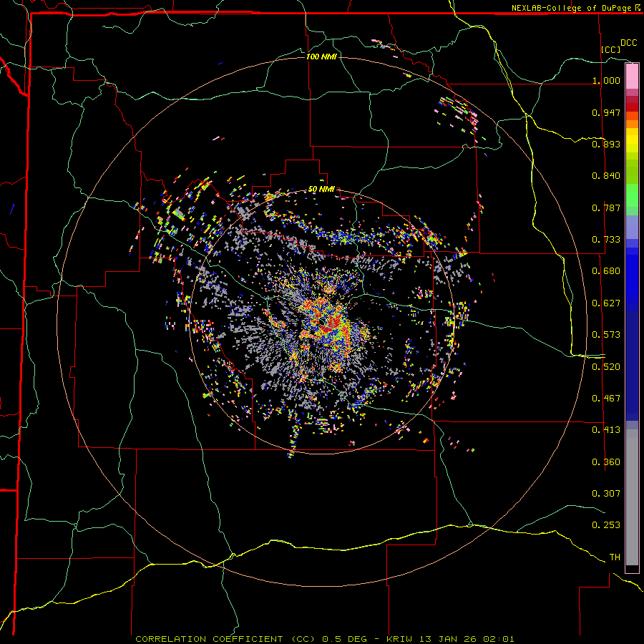Select the 0.733 legend value
The image size is (644, 644).
[x=606, y=240]
